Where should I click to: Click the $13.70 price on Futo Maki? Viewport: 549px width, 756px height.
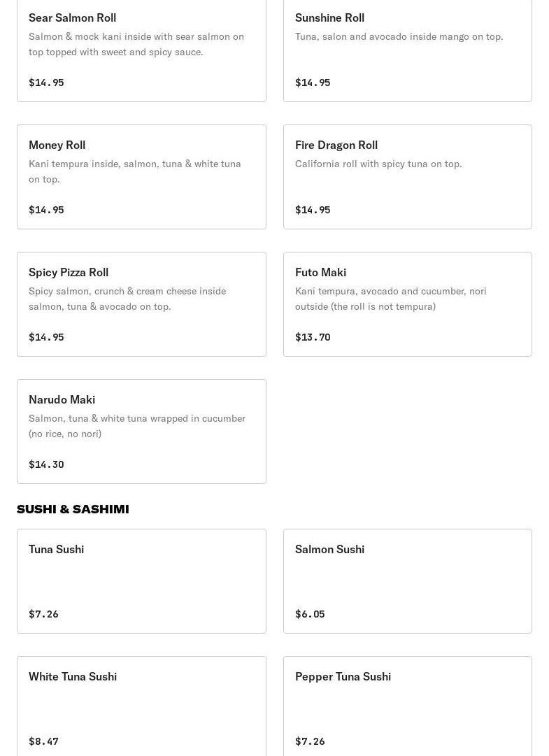tap(313, 337)
